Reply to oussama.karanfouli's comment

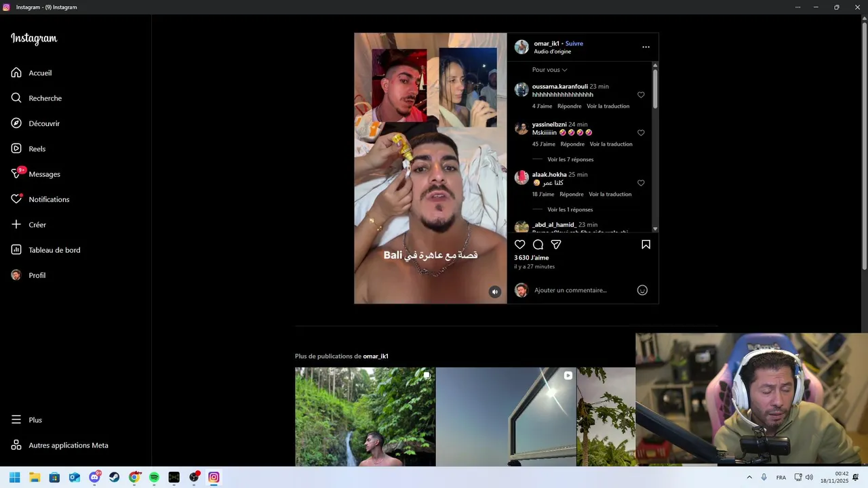(570, 106)
